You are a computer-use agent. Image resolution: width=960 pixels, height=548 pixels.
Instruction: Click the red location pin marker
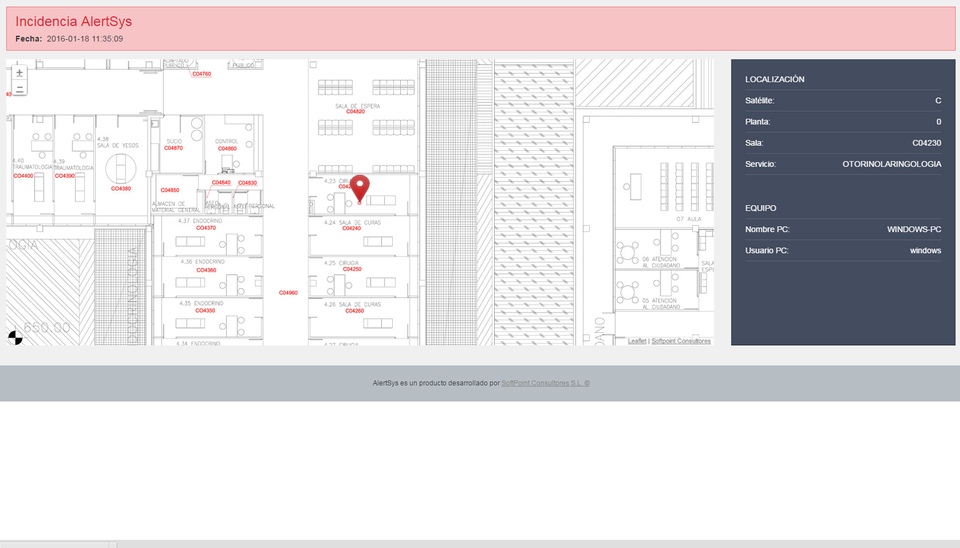[x=361, y=187]
